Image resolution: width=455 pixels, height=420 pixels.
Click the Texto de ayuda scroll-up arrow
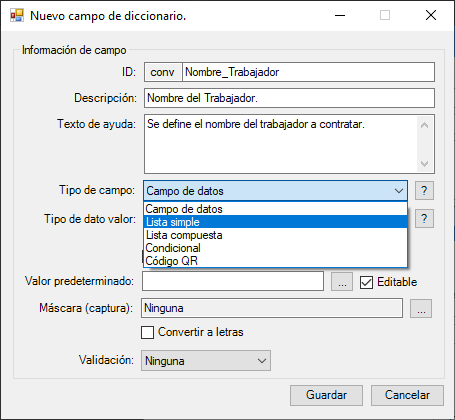pyautogui.click(x=424, y=126)
